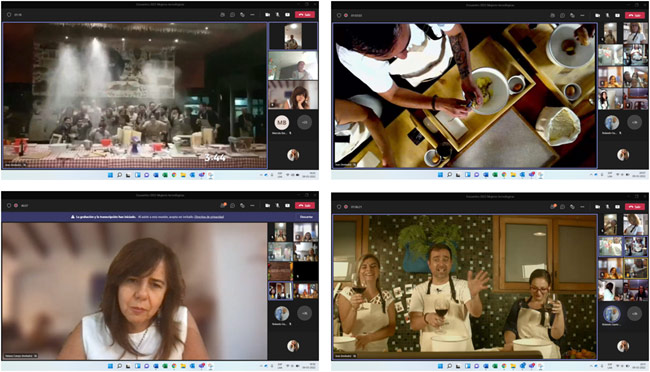The image size is (650, 372).
Task: Expand overflow participants in the woman close-up meeting window
Action: tap(304, 313)
